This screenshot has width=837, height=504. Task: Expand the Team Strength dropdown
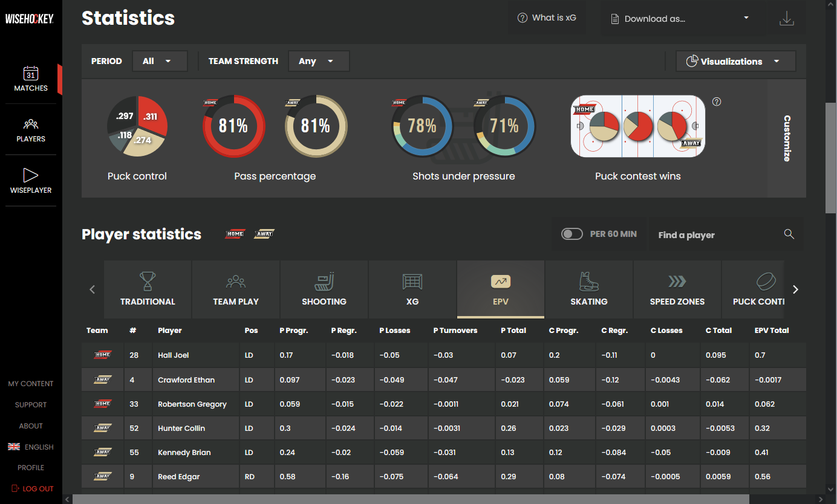(x=319, y=60)
